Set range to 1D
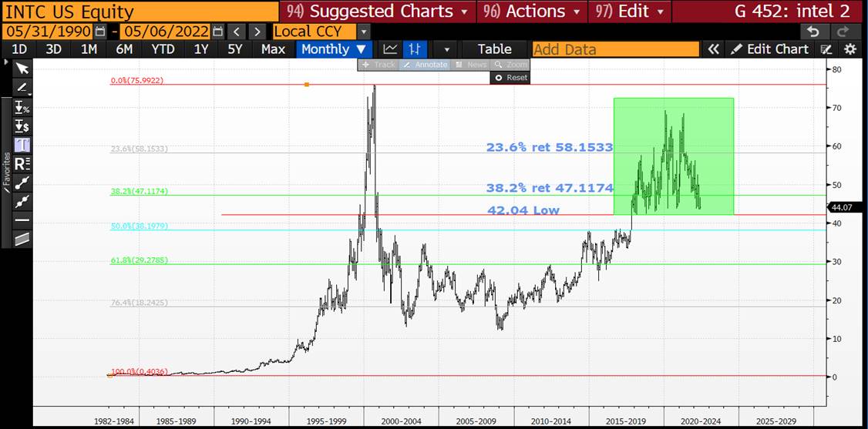868x429 pixels. pyautogui.click(x=19, y=49)
